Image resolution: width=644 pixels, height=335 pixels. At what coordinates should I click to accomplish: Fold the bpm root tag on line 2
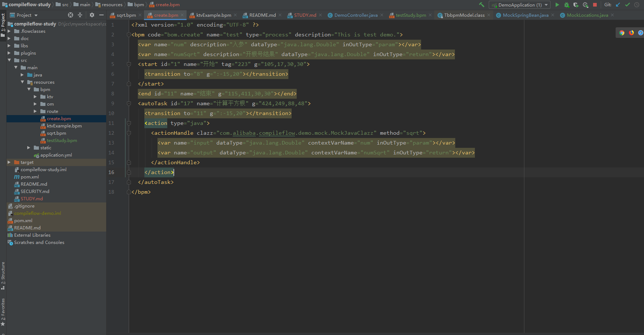point(129,35)
